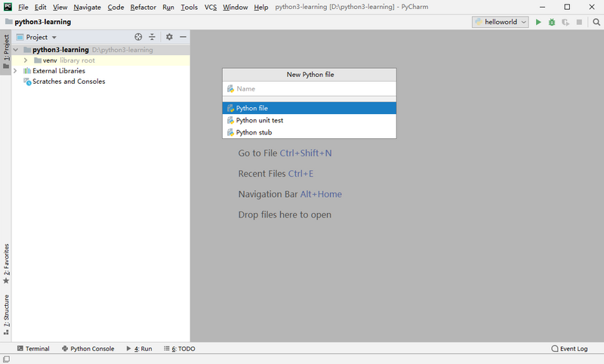Click the Drop files here to open text

pos(285,214)
